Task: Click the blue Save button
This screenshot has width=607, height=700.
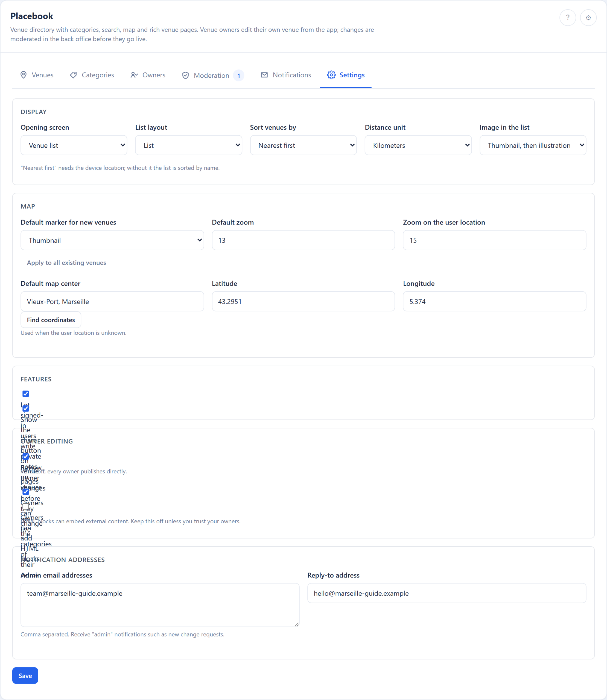Action: click(25, 675)
